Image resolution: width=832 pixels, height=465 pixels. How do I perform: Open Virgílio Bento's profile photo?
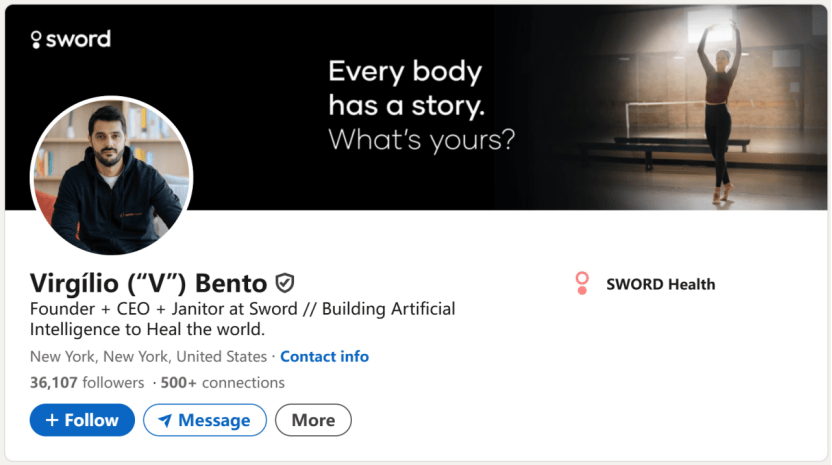tap(111, 176)
